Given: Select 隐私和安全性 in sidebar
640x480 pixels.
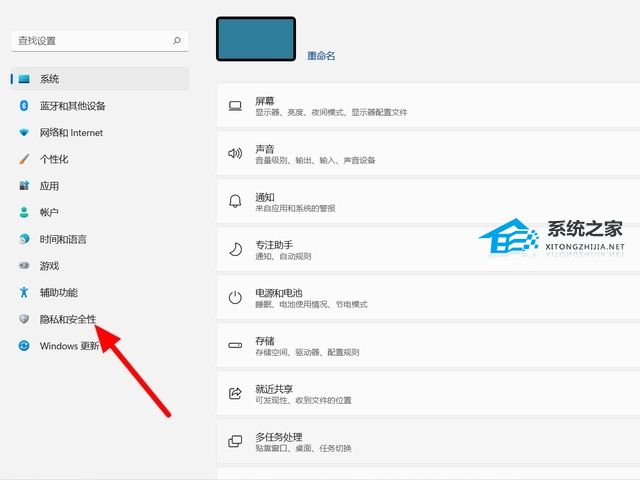Looking at the screenshot, I should pyautogui.click(x=100, y=319).
